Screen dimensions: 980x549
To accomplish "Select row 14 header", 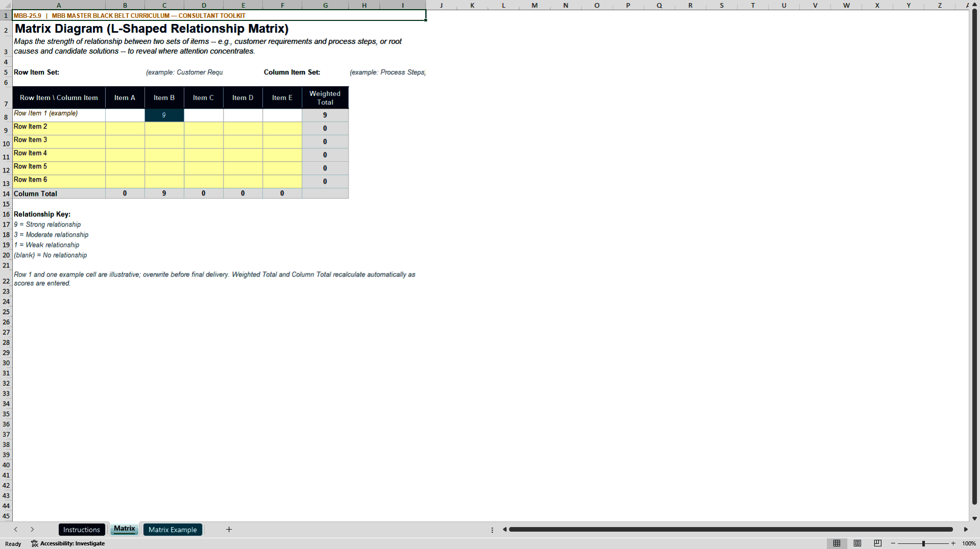I will pyautogui.click(x=6, y=194).
